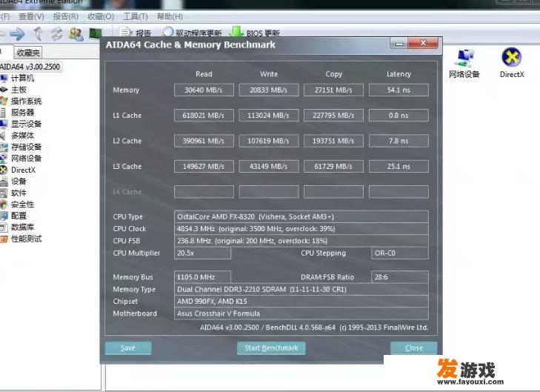Viewport: 540px width, 392px height.
Task: Select DirectX in the left tree
Action: [23, 170]
